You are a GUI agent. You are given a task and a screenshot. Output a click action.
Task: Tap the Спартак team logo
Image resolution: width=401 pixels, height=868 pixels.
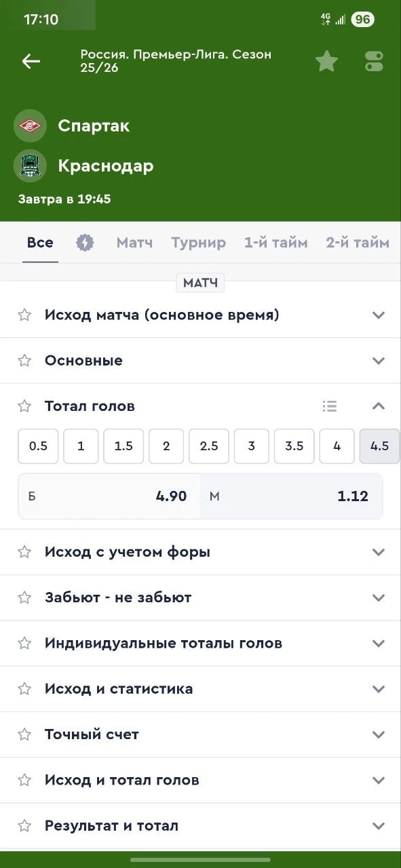pyautogui.click(x=29, y=126)
